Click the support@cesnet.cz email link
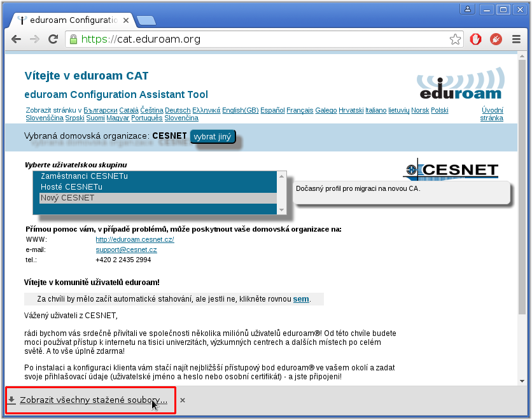Viewport: 532px width, 420px height. tap(126, 249)
